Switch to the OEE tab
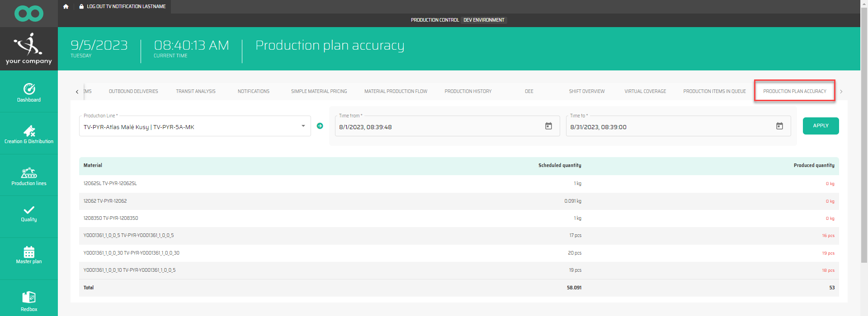Image resolution: width=868 pixels, height=316 pixels. tap(529, 91)
